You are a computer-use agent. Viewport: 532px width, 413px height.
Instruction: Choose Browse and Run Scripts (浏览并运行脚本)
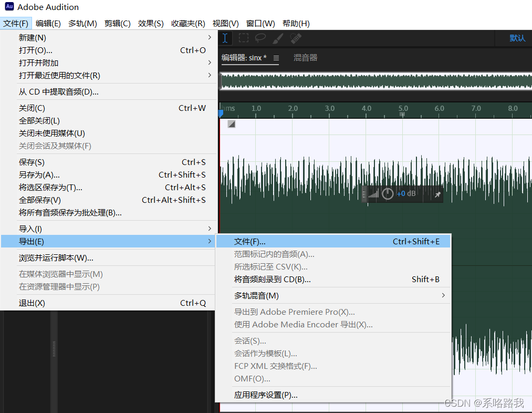coord(109,258)
